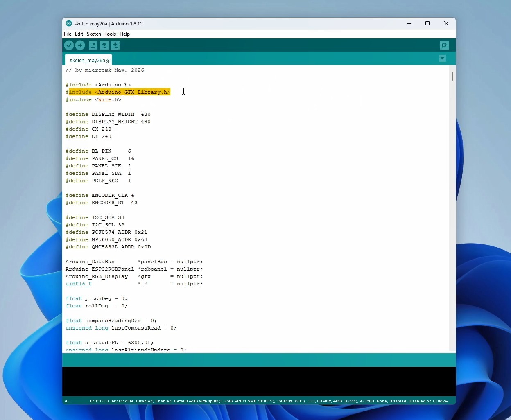Open the Sketch menu
The height and width of the screenshot is (420, 511).
coord(94,34)
